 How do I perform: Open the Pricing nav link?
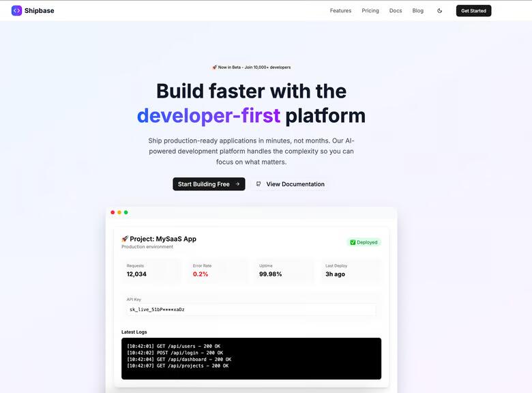click(370, 11)
